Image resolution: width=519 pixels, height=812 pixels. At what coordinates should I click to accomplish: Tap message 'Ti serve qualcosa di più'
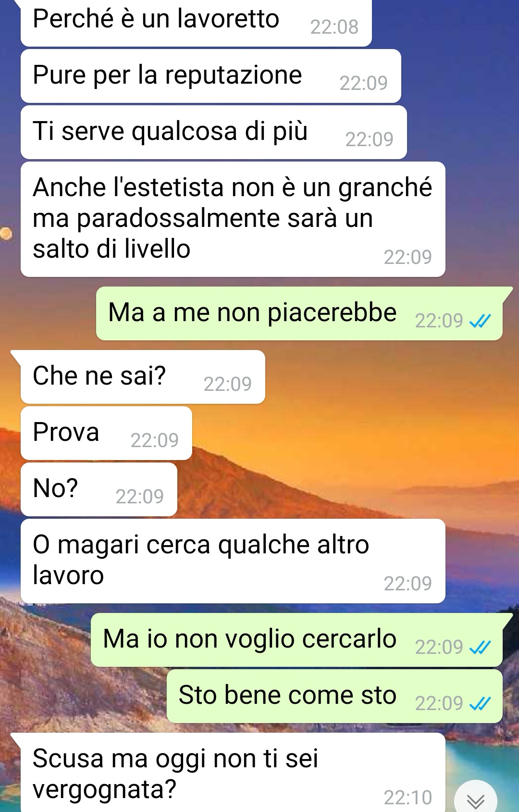click(x=214, y=132)
